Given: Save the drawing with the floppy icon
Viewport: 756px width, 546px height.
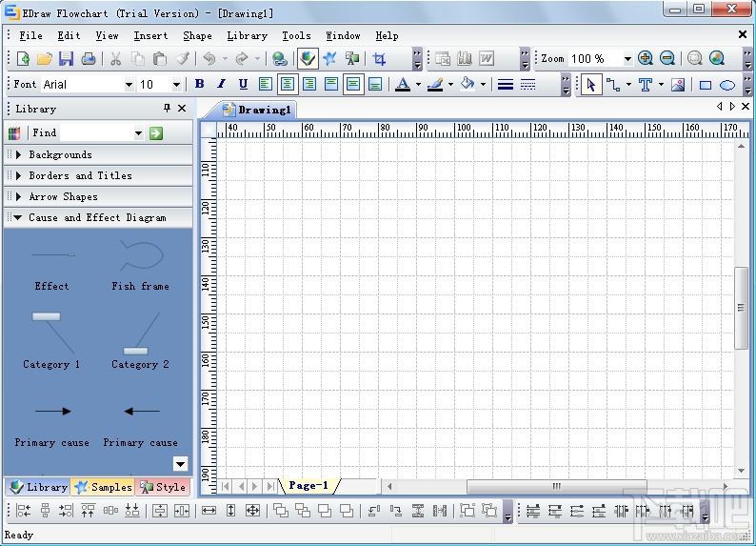Looking at the screenshot, I should point(66,59).
